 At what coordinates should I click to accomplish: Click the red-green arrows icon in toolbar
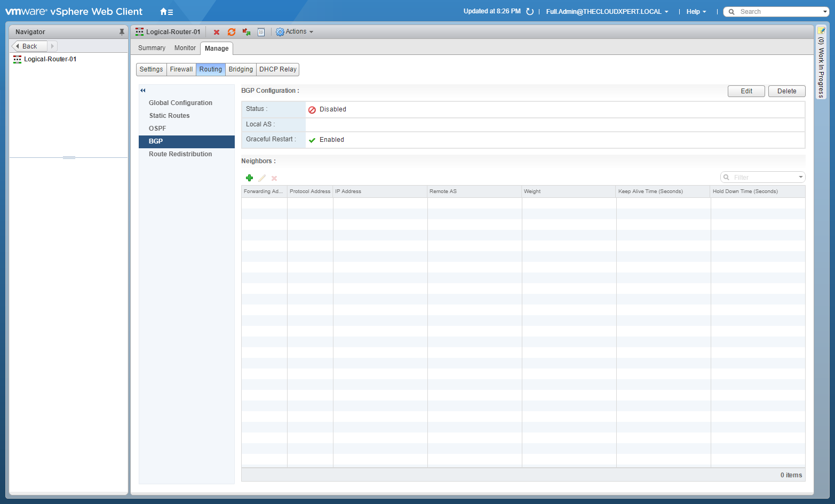coord(246,32)
